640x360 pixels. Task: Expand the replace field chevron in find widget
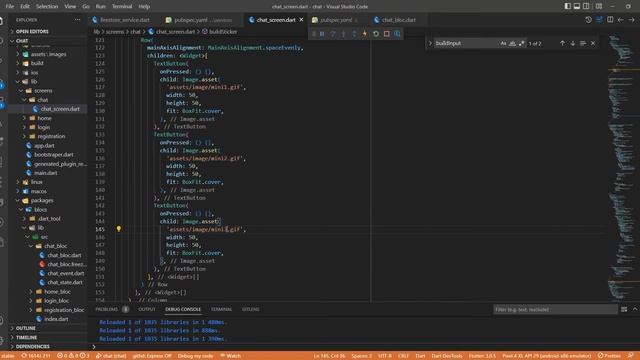[x=430, y=43]
